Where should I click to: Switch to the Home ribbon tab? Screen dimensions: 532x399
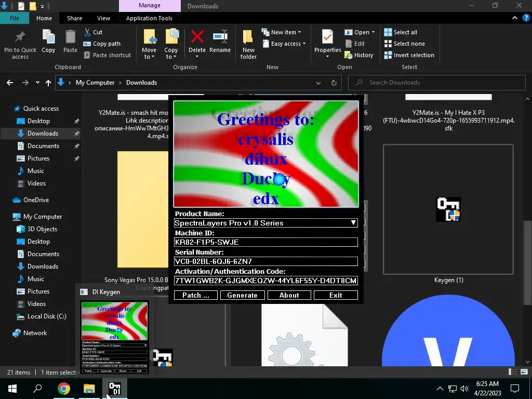(44, 18)
